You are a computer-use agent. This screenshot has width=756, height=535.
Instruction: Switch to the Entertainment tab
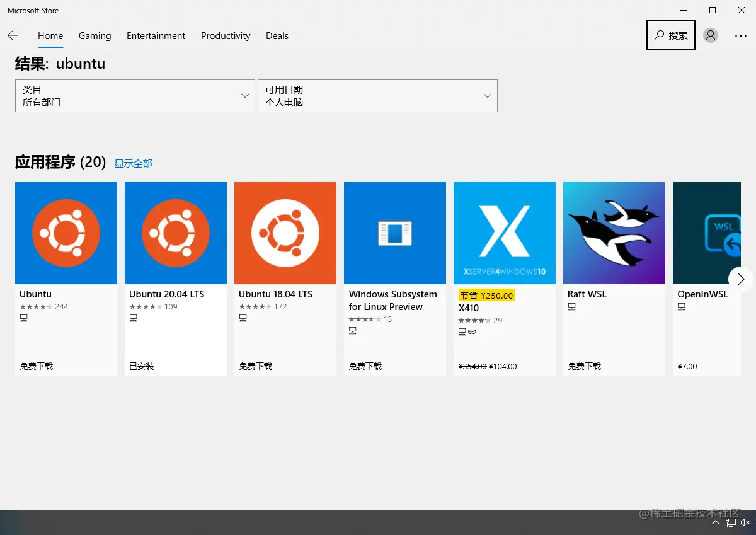[156, 36]
